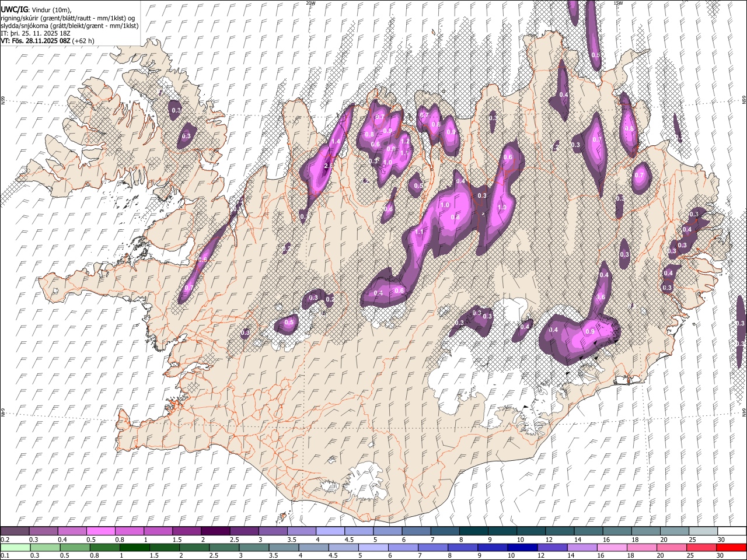Click the 0.2–0.3 dark mauve swatch in top legend row
The image size is (747, 560).
(15, 531)
